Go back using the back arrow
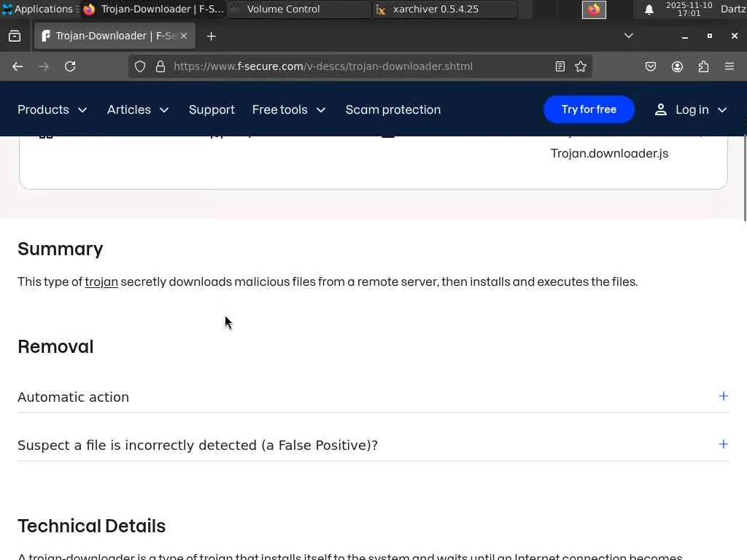The image size is (747, 560). [x=18, y=66]
